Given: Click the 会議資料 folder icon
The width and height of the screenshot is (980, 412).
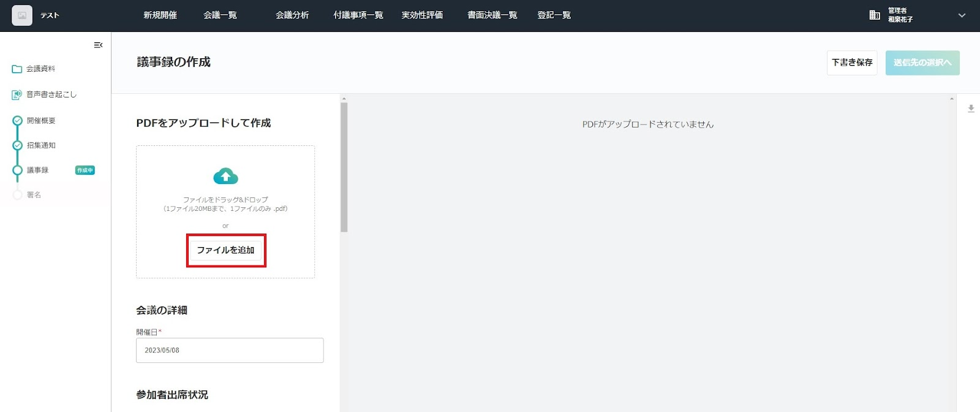Looking at the screenshot, I should coord(17,69).
